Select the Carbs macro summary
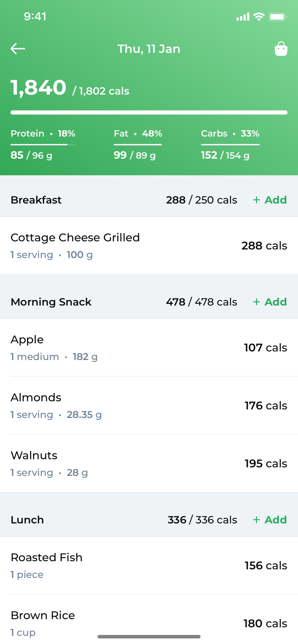298x644 pixels. point(230,145)
